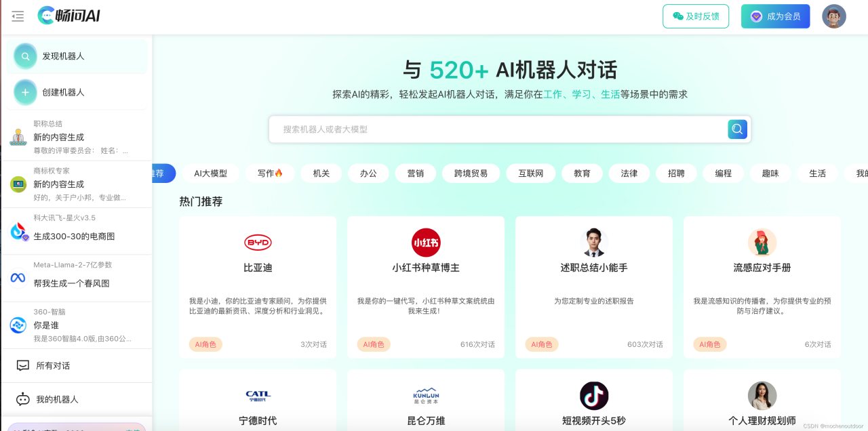Image resolution: width=868 pixels, height=431 pixels.
Task: Open the 你是谁 conversation
Action: point(76,325)
